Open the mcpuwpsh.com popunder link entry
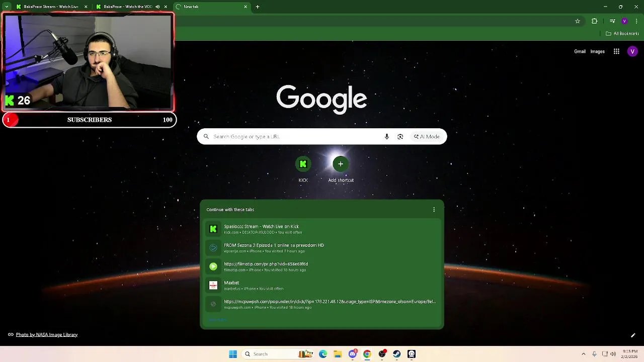 322,304
